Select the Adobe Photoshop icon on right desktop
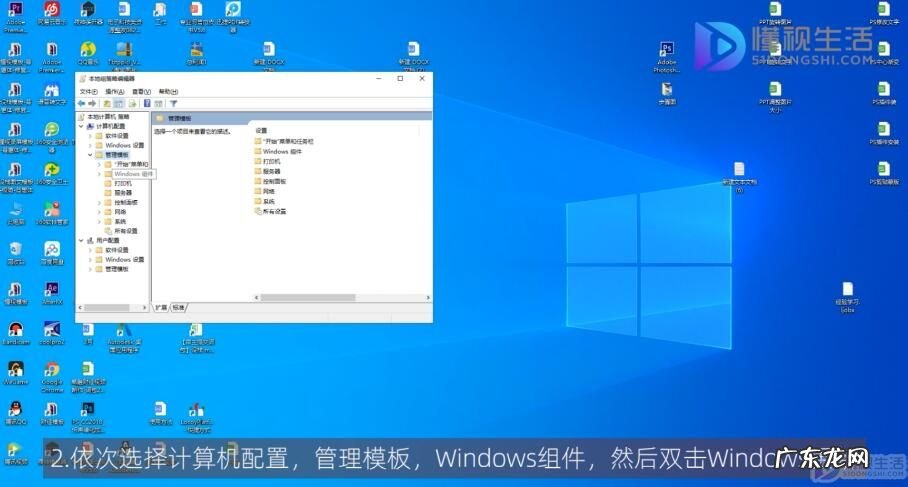The height and width of the screenshot is (487, 908). point(667,57)
